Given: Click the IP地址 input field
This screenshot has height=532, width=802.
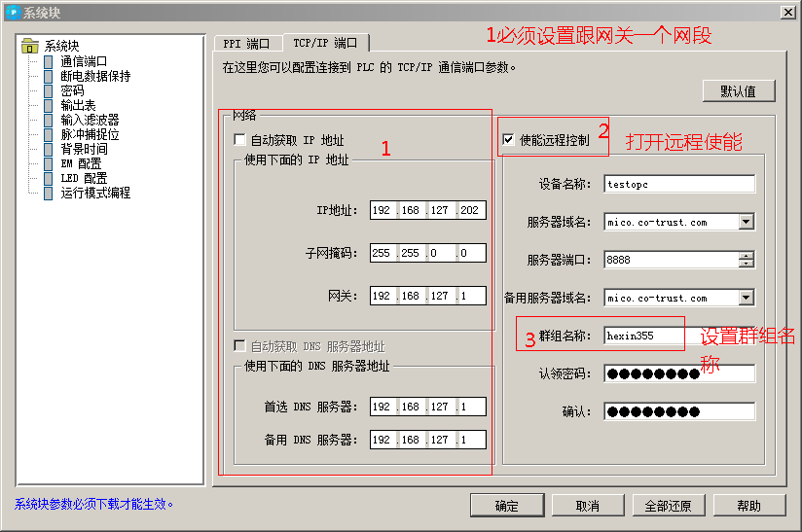Looking at the screenshot, I should tap(428, 210).
